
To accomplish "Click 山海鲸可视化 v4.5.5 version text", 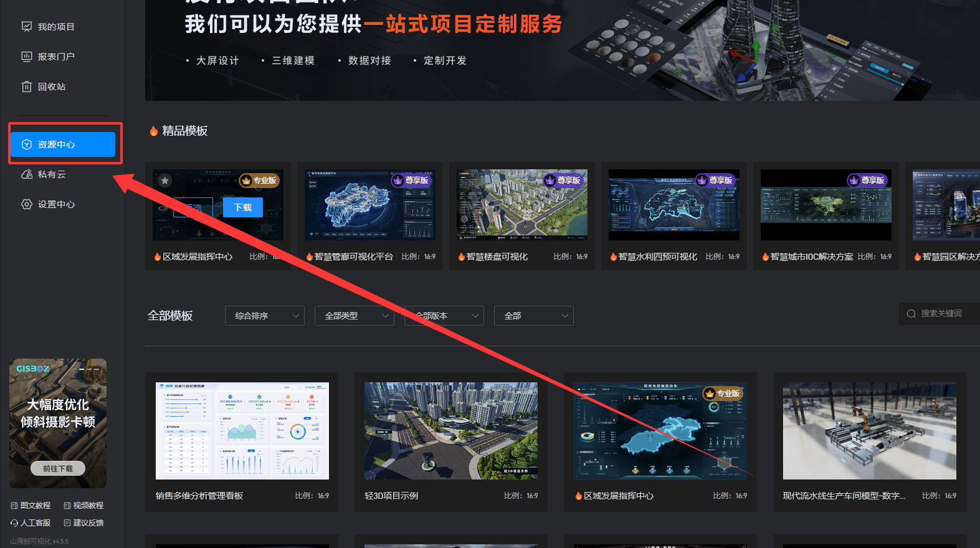I will click(x=39, y=541).
